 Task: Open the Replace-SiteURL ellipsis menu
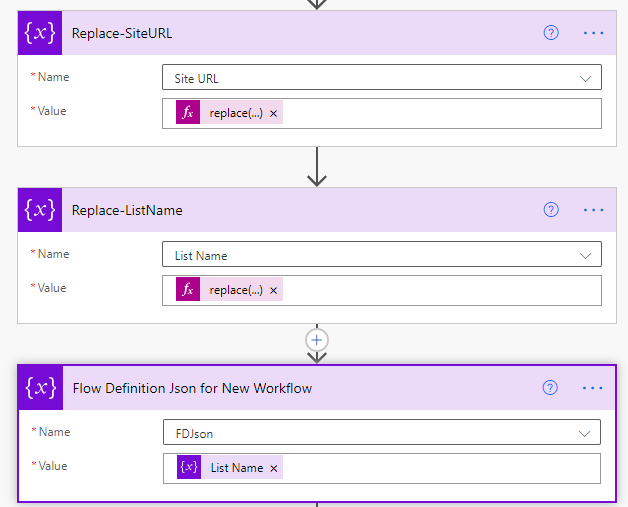594,33
